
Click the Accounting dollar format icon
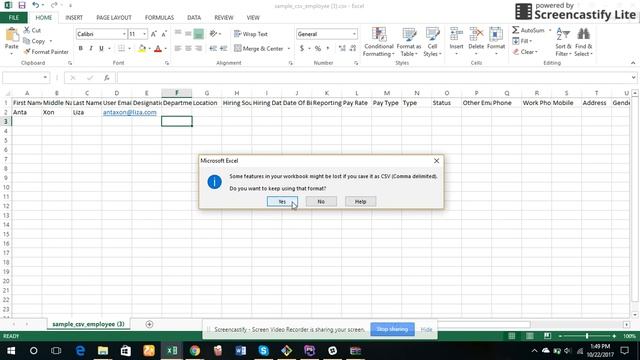click(302, 49)
